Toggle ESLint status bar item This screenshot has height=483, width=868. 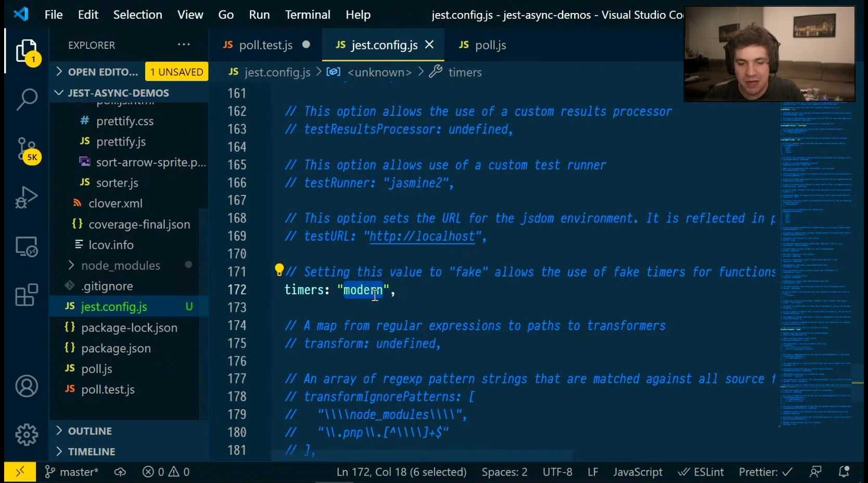(x=701, y=472)
